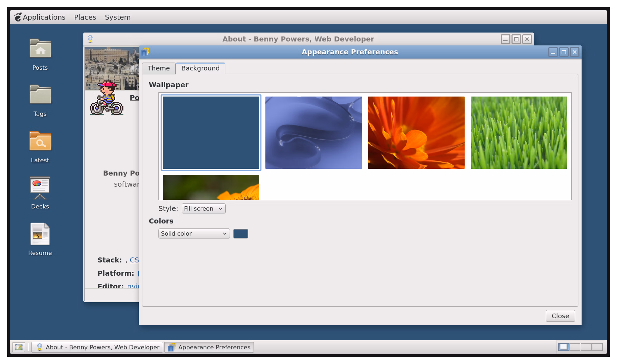The height and width of the screenshot is (364, 617).
Task: Open the Style dropdown set to Fill screen
Action: point(203,208)
